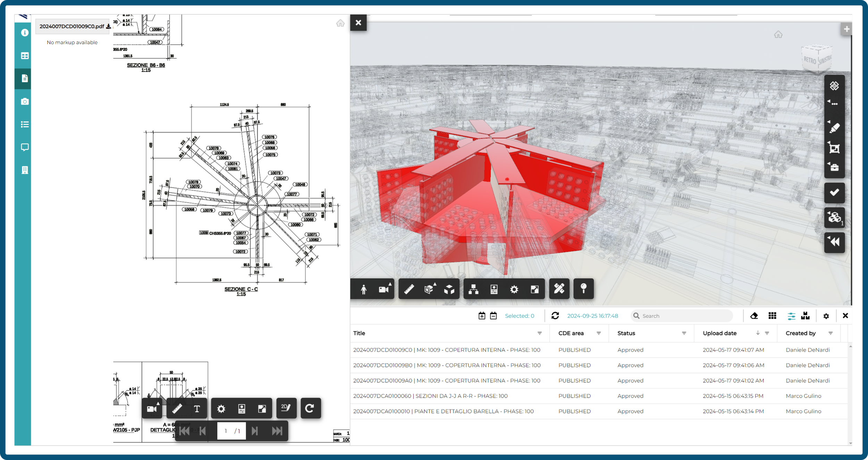
Task: Rotate the PDF with the rotate icon
Action: (x=310, y=408)
